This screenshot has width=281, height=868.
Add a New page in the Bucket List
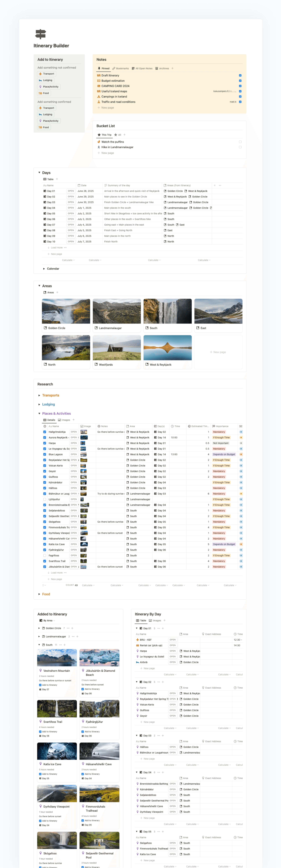(x=106, y=153)
